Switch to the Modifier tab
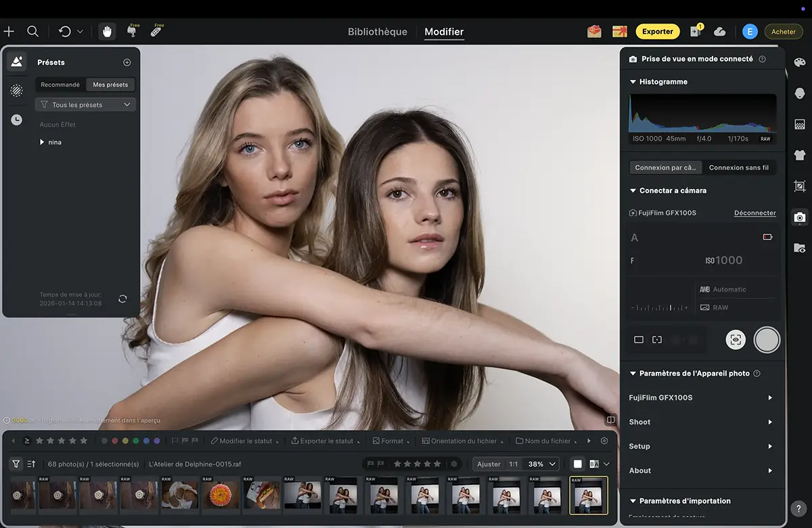812x528 pixels. [x=444, y=32]
